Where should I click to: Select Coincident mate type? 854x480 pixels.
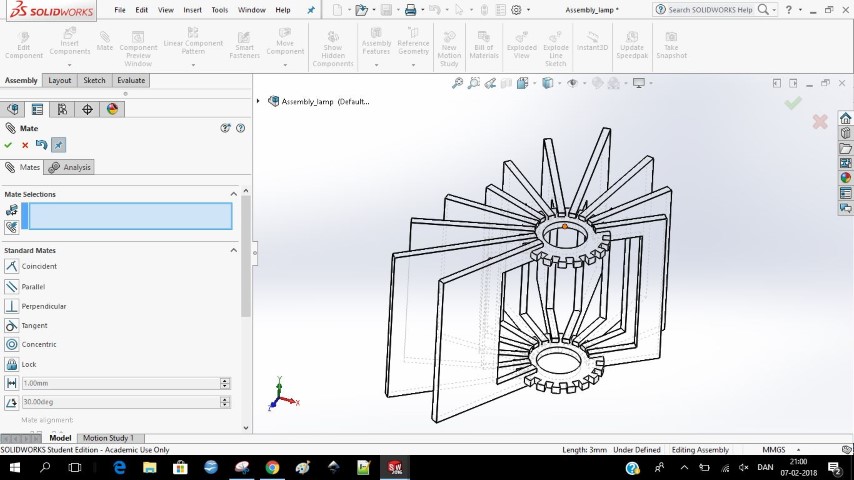pyautogui.click(x=30, y=266)
